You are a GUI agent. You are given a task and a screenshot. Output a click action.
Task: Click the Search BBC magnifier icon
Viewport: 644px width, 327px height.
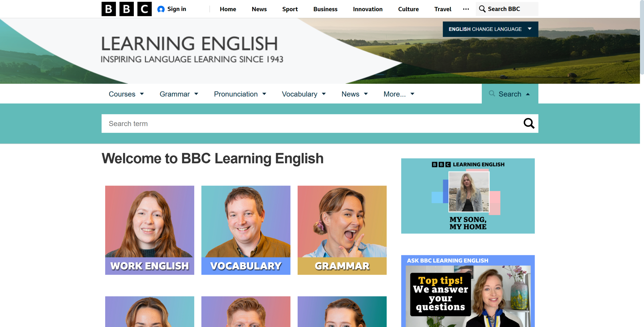click(x=482, y=9)
